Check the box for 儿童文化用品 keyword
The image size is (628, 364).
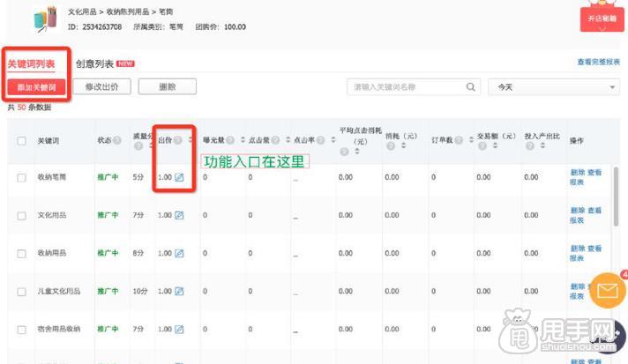[22, 291]
